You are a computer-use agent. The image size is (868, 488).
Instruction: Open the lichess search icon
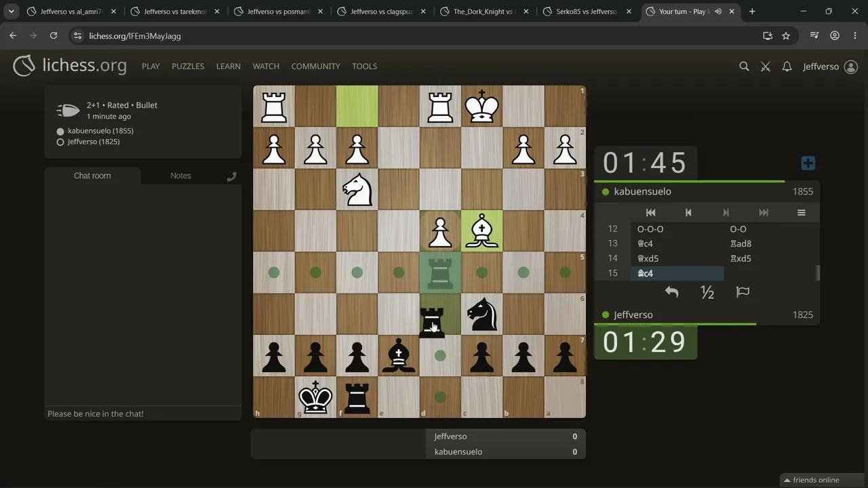[744, 66]
